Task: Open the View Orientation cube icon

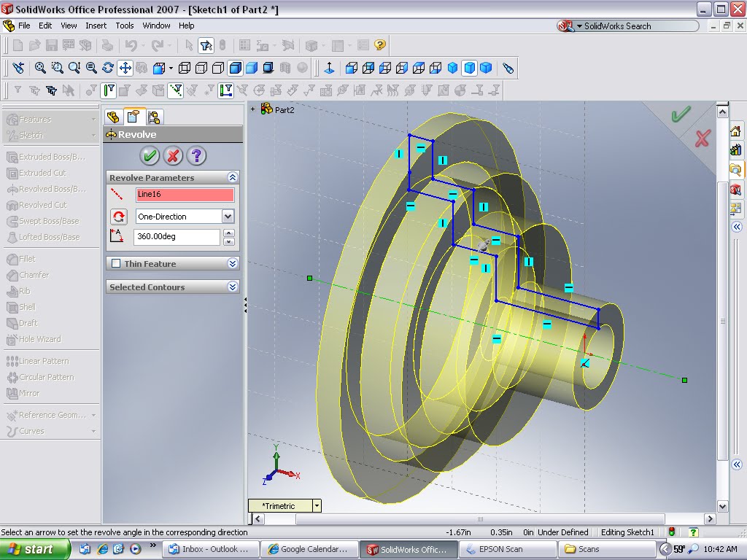Action: pyautogui.click(x=158, y=68)
